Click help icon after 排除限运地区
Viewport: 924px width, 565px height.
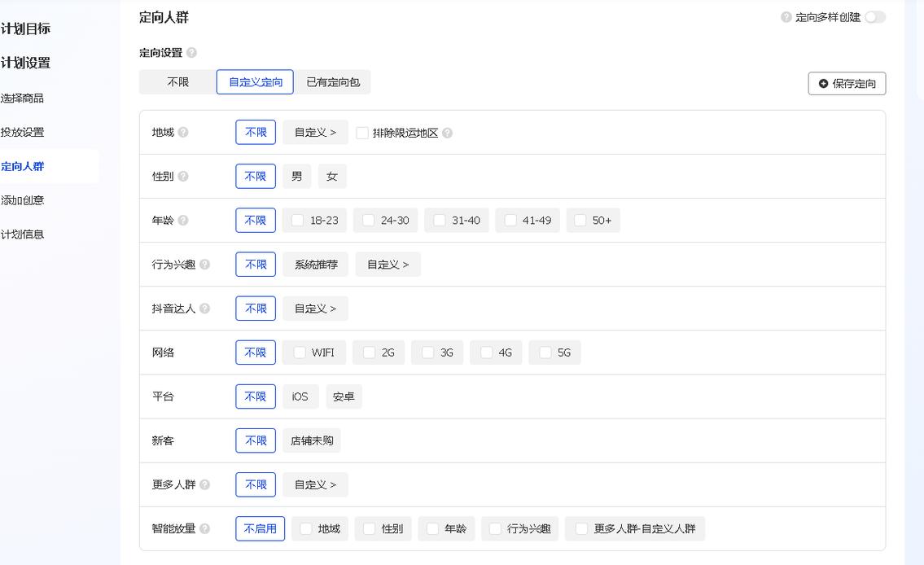[x=447, y=134]
